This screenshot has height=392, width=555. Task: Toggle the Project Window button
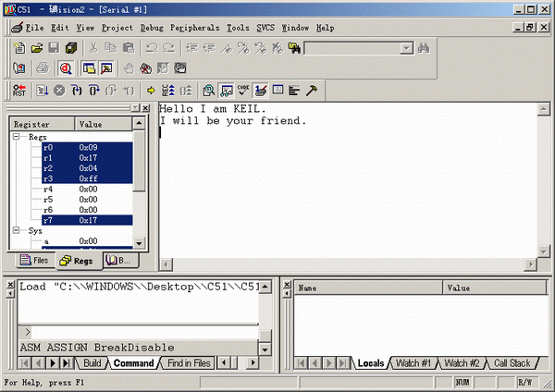tap(89, 68)
